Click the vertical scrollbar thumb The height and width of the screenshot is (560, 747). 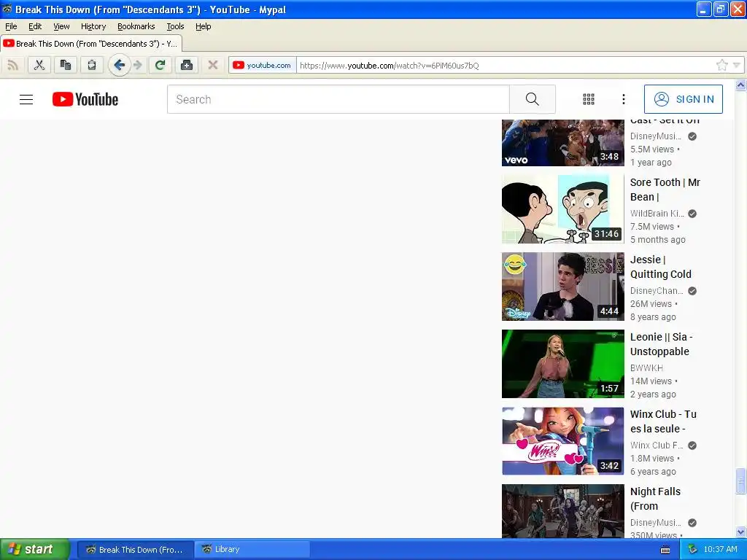coord(741,482)
